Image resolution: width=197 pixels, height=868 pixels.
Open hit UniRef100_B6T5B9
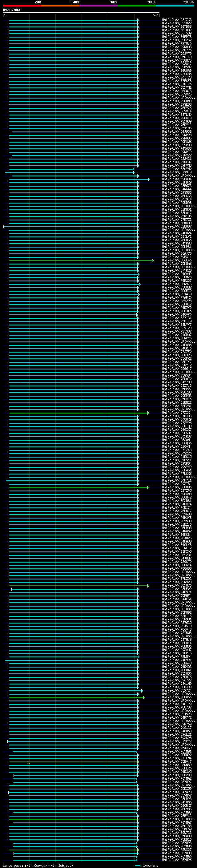(177, 33)
